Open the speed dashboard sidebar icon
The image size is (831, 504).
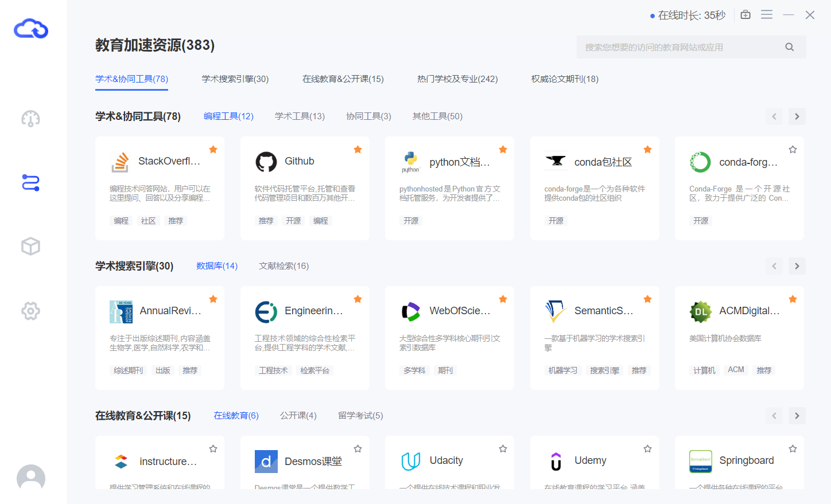pyautogui.click(x=30, y=119)
